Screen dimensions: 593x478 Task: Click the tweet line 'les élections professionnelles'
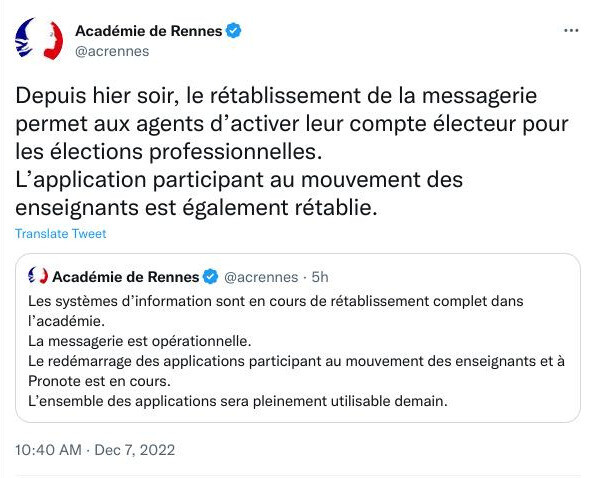tap(168, 152)
